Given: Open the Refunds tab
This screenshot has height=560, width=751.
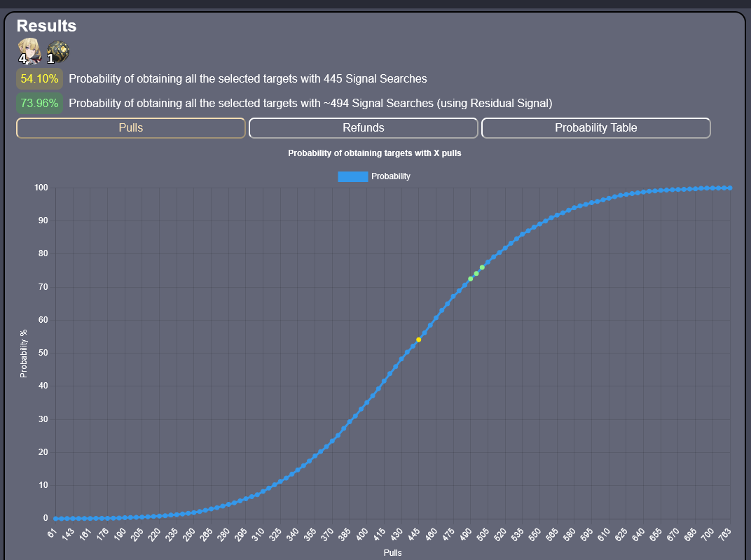Looking at the screenshot, I should tap(364, 128).
